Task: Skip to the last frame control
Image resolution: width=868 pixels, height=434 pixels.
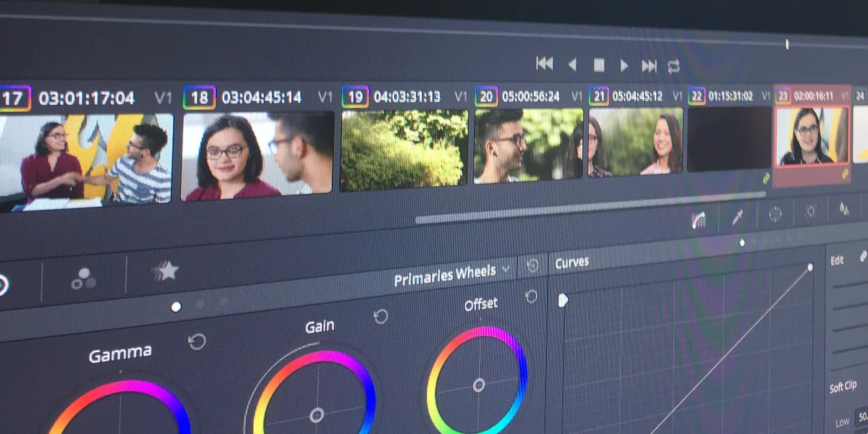Action: 650,67
